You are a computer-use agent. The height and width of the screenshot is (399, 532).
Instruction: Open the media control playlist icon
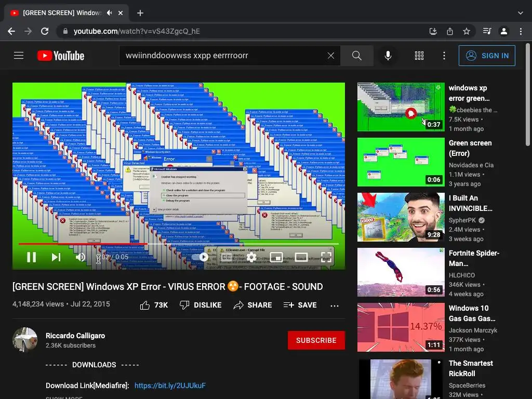[x=487, y=31]
